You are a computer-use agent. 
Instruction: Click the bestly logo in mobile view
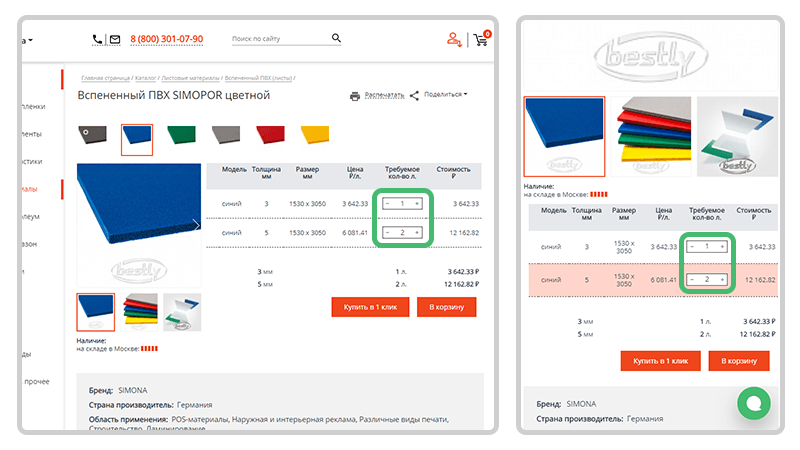[651, 57]
